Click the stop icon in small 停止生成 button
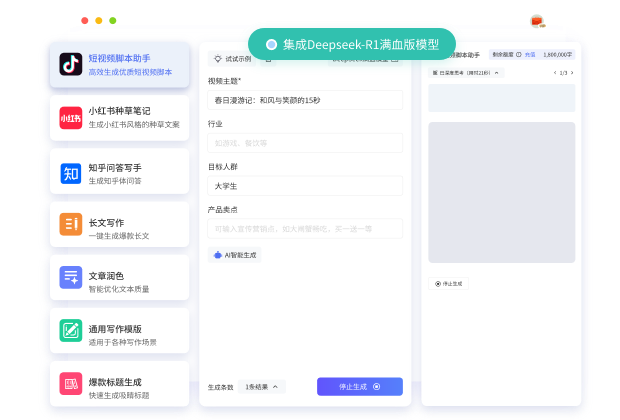 point(438,284)
